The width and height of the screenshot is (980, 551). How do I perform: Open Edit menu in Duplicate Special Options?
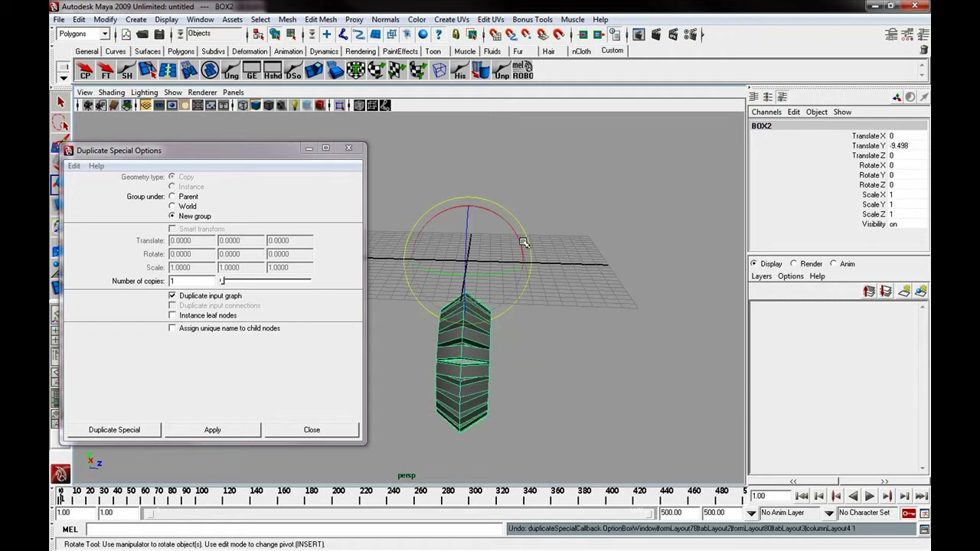click(73, 166)
